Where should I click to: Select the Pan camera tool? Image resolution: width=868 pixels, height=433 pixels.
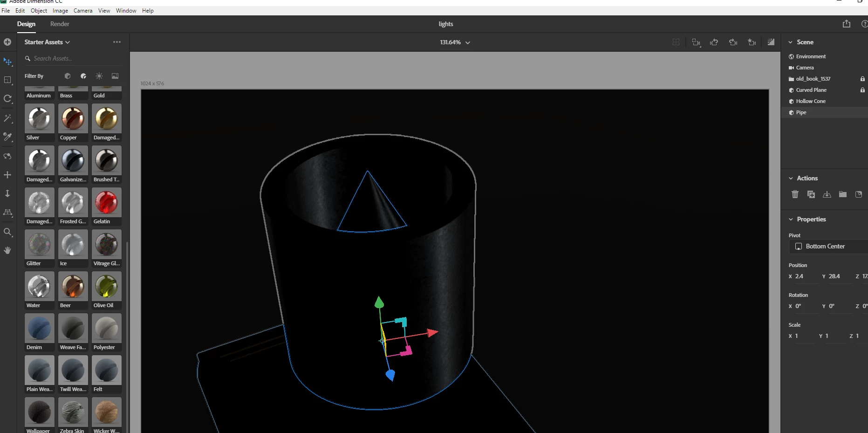coord(7,175)
